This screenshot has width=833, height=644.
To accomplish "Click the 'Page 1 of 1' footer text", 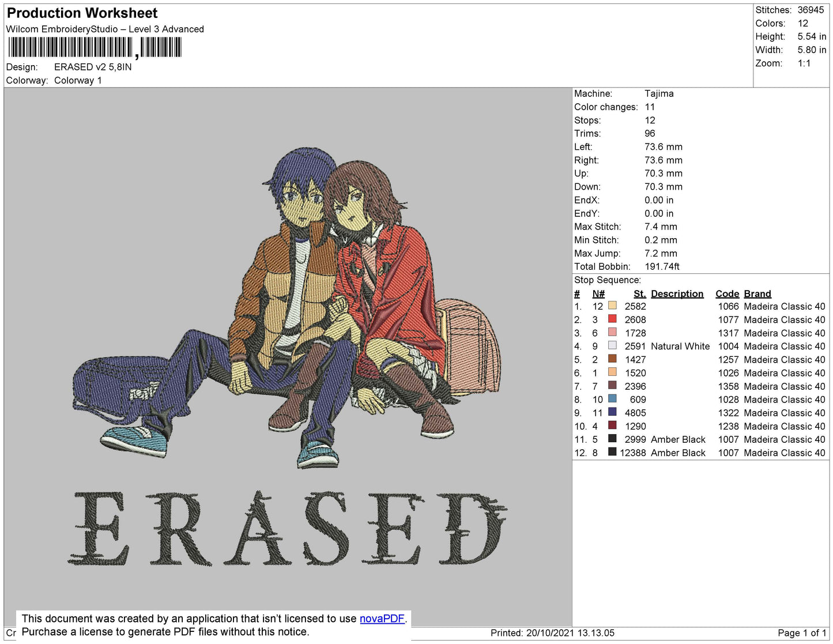I will 802,632.
